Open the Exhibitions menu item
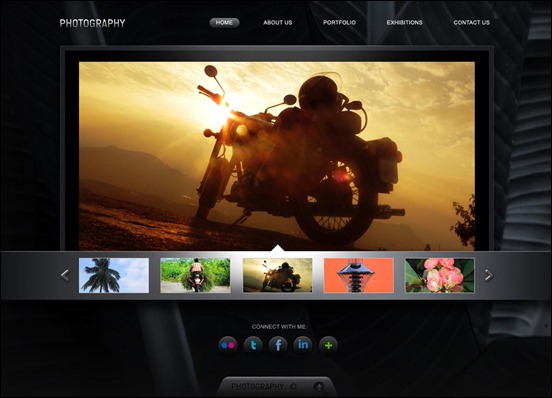Screen dimensions: 552x398 tap(404, 23)
